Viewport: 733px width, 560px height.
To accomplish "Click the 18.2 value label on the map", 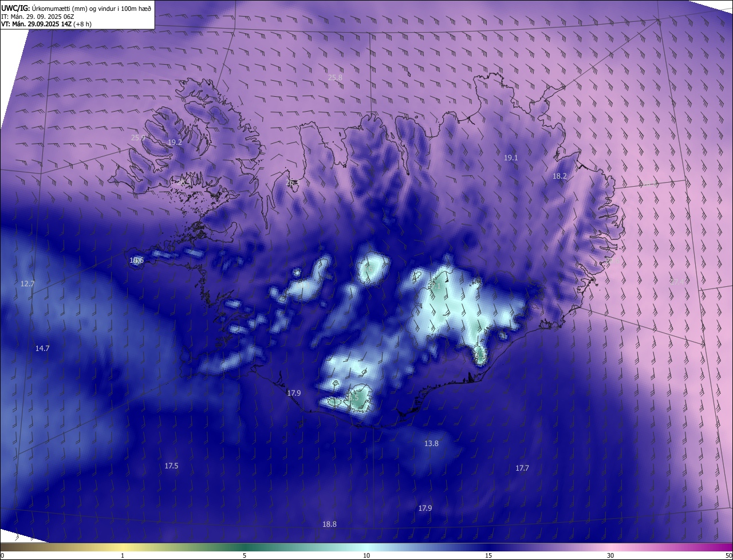I will (559, 176).
